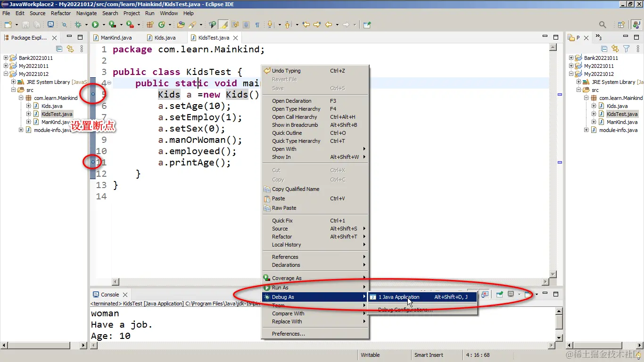Collapse All in left Package Explorer

click(x=59, y=49)
